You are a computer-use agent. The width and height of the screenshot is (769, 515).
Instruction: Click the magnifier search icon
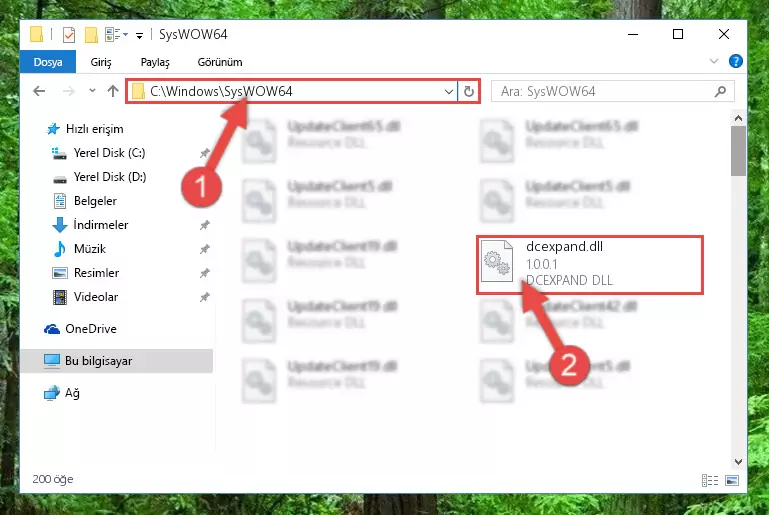[x=720, y=91]
